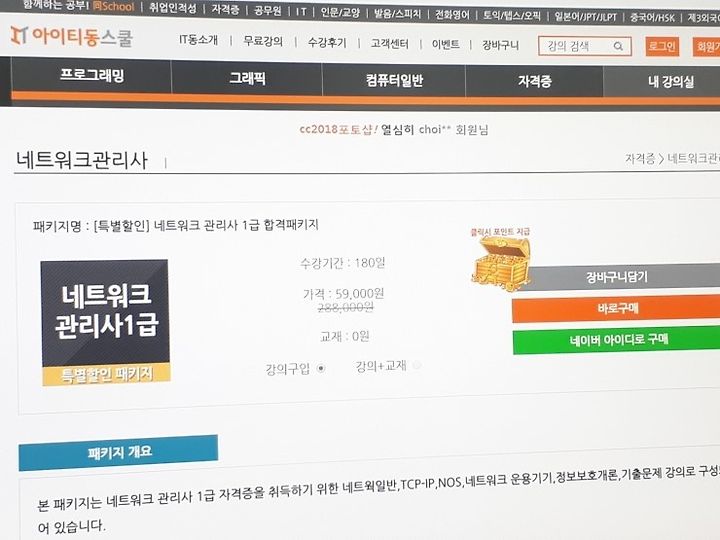Choose the 강의+교재 radio option

point(416,366)
